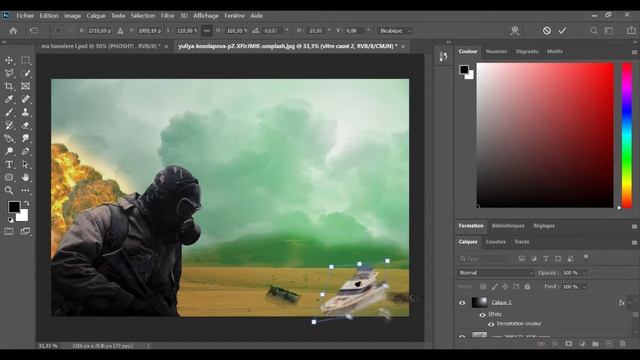Switch to warp mode icon in options bar
The height and width of the screenshot is (360, 640).
coord(515,31)
